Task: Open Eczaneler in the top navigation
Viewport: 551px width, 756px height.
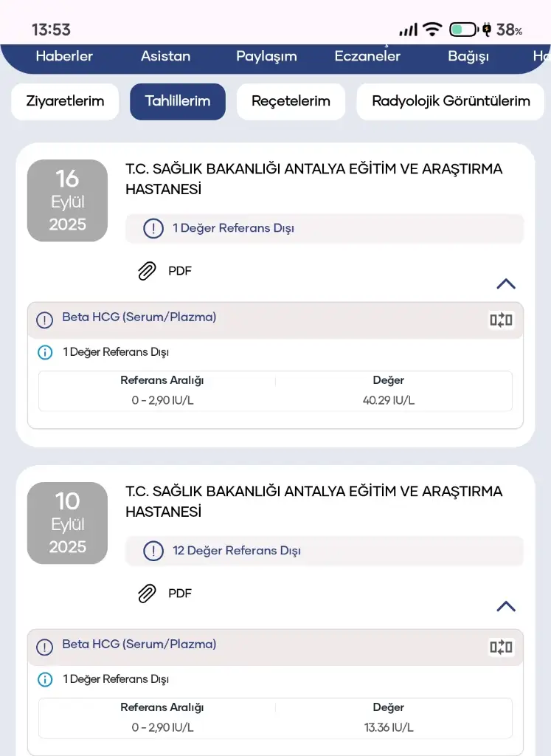Action: point(367,56)
